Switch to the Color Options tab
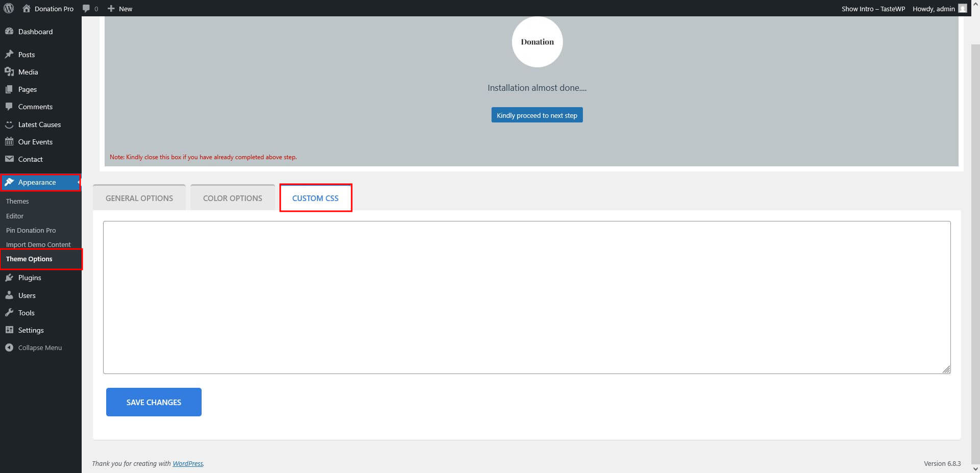Screen dimensions: 980x473 click(x=232, y=198)
